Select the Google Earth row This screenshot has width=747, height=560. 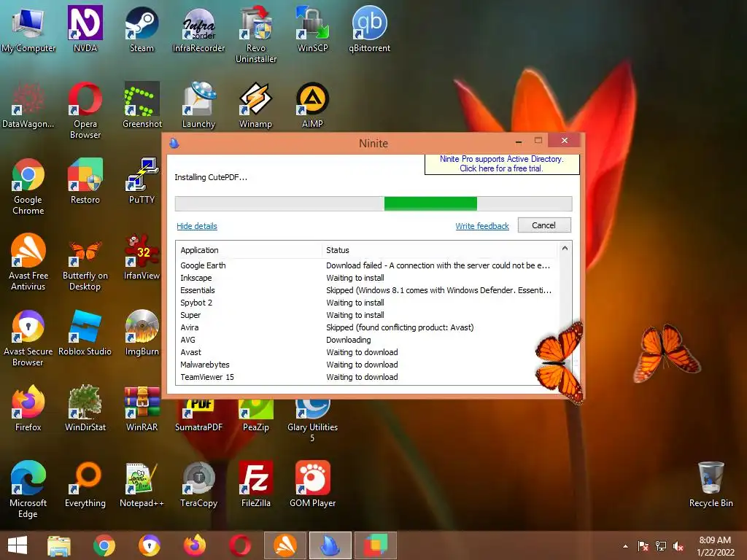coord(367,265)
